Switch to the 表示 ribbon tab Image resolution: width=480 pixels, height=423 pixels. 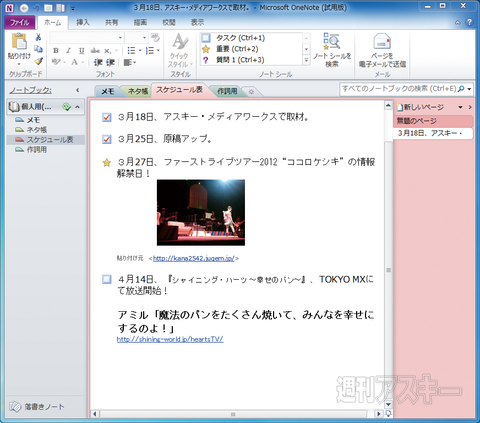click(197, 22)
